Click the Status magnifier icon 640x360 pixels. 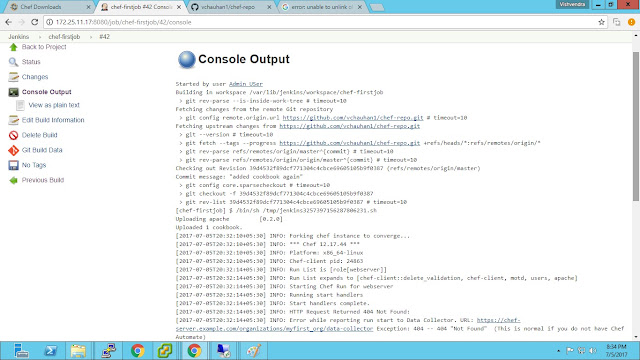(13, 62)
